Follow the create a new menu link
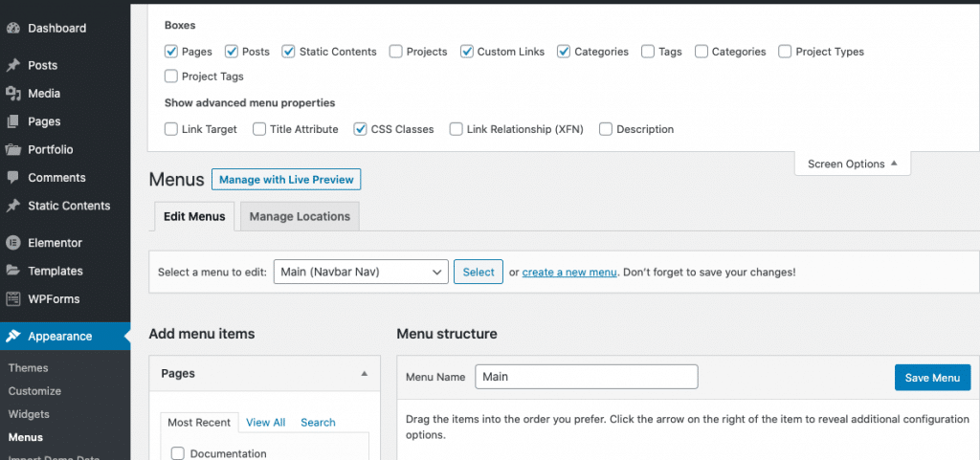This screenshot has height=460, width=980. (x=569, y=273)
